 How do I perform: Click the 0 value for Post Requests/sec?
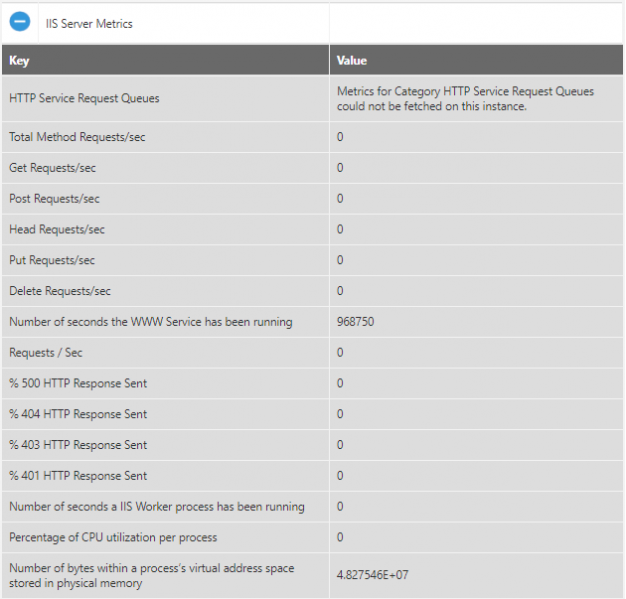coord(340,198)
